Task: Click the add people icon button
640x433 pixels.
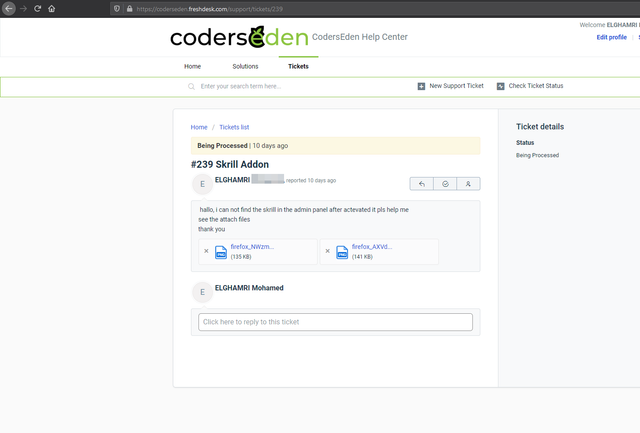Action: [468, 184]
